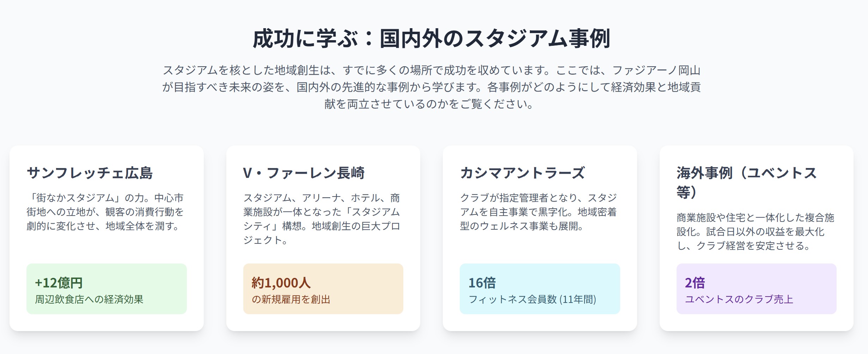Click the カシマアントラーズ card title
Image resolution: width=868 pixels, height=354 pixels.
522,173
